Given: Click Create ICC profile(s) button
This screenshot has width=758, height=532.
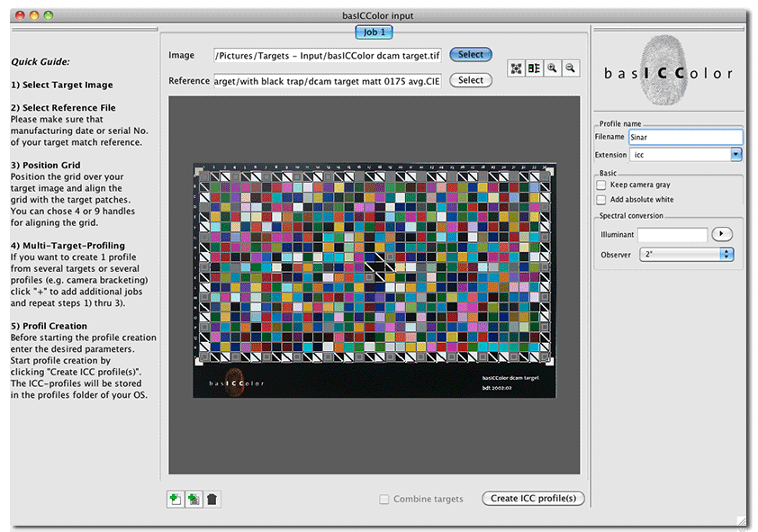Looking at the screenshot, I should [x=533, y=498].
